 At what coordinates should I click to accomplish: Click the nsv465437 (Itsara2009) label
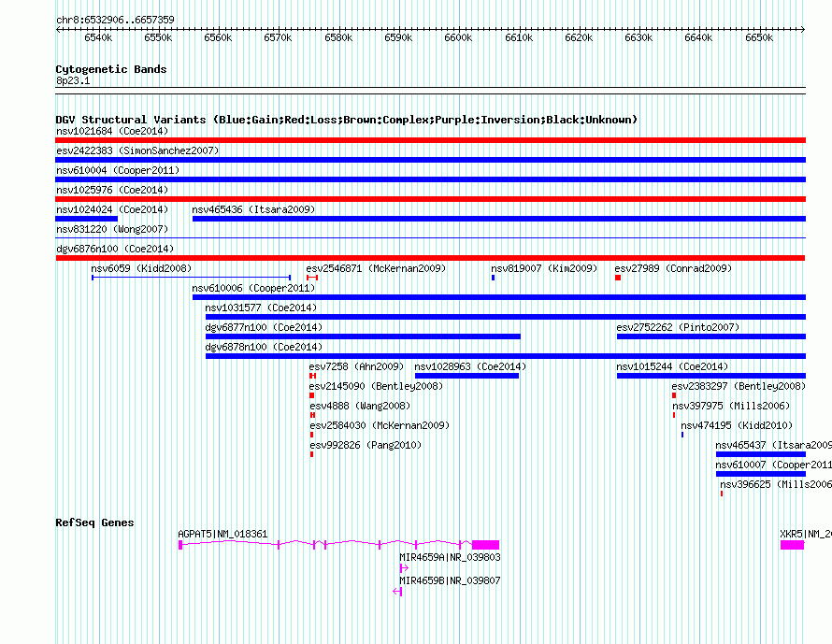[x=774, y=445]
